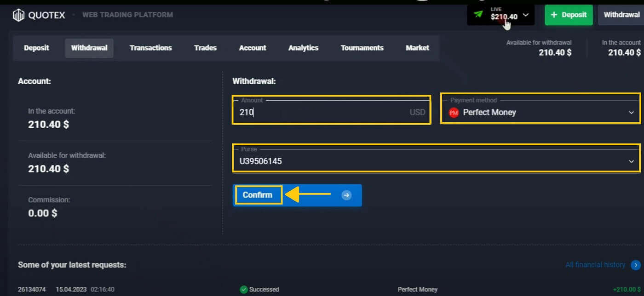644x296 pixels.
Task: Expand the live account balance dropdown
Action: pyautogui.click(x=526, y=15)
